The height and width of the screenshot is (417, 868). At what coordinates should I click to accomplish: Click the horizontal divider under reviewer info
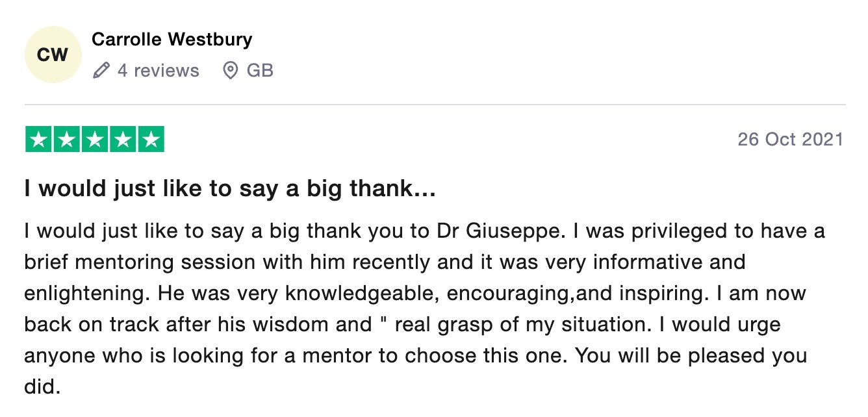click(435, 105)
